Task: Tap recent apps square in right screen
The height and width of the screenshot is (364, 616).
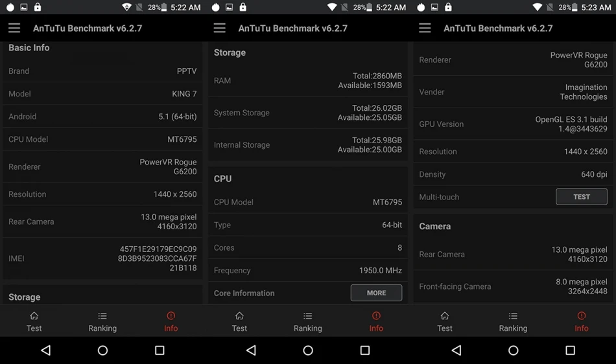Action: (x=570, y=350)
